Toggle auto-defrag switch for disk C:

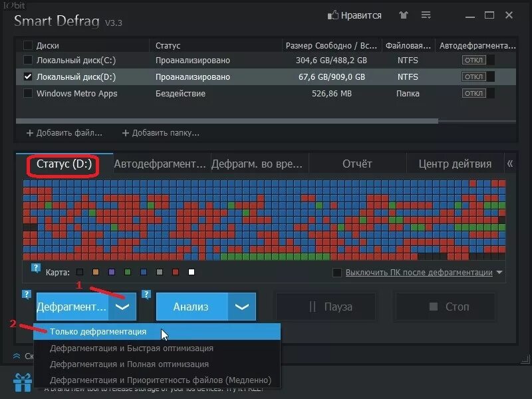[x=478, y=60]
